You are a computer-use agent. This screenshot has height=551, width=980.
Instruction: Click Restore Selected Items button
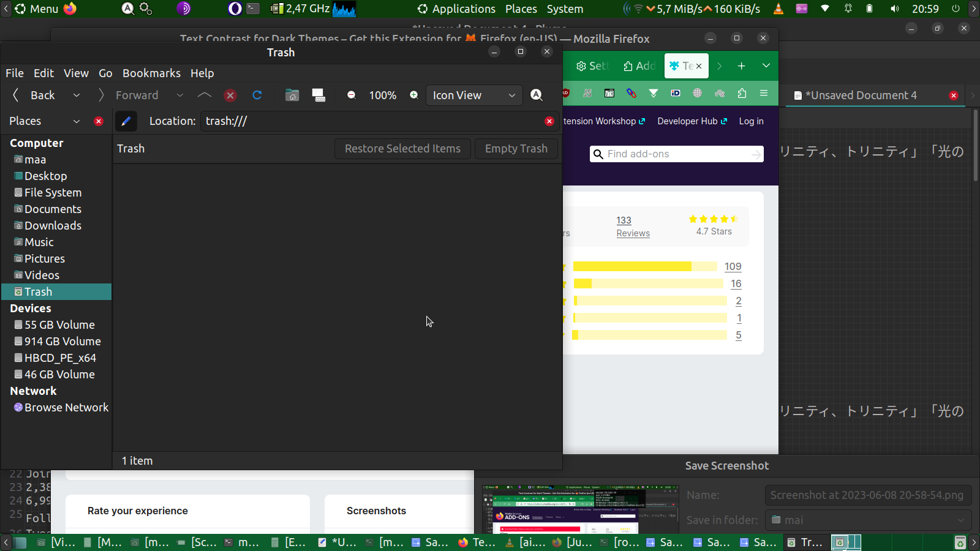pyautogui.click(x=402, y=149)
